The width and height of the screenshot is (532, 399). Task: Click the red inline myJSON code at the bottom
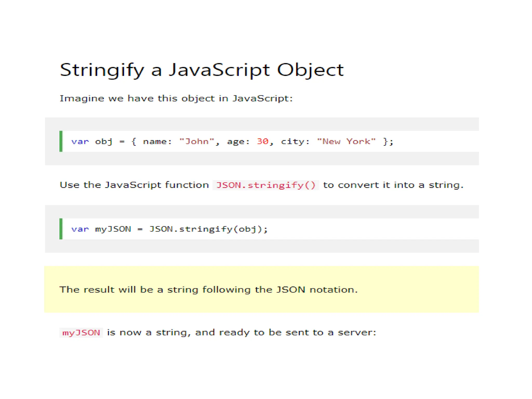[81, 333]
